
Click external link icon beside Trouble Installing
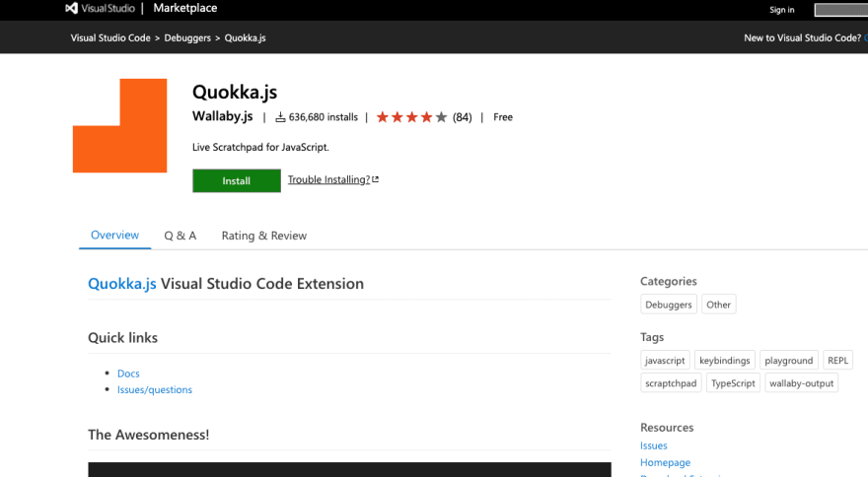376,179
